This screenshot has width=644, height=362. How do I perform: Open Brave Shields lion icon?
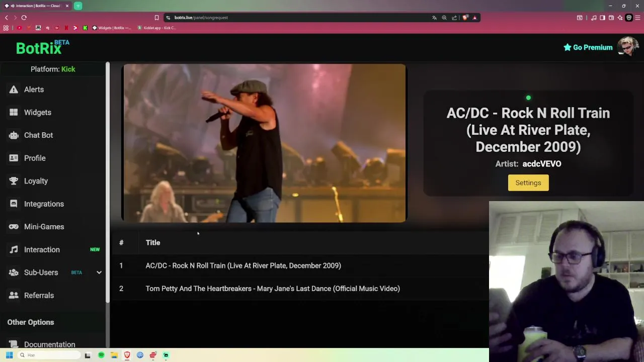pos(465,18)
